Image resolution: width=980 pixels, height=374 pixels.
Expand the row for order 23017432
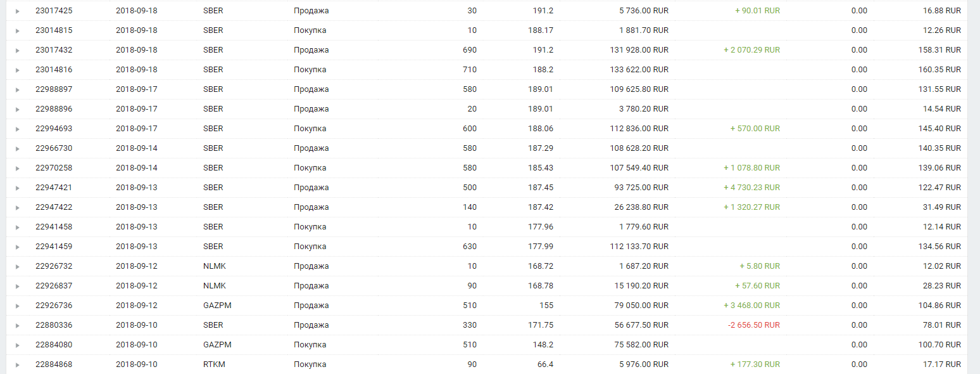pos(18,50)
